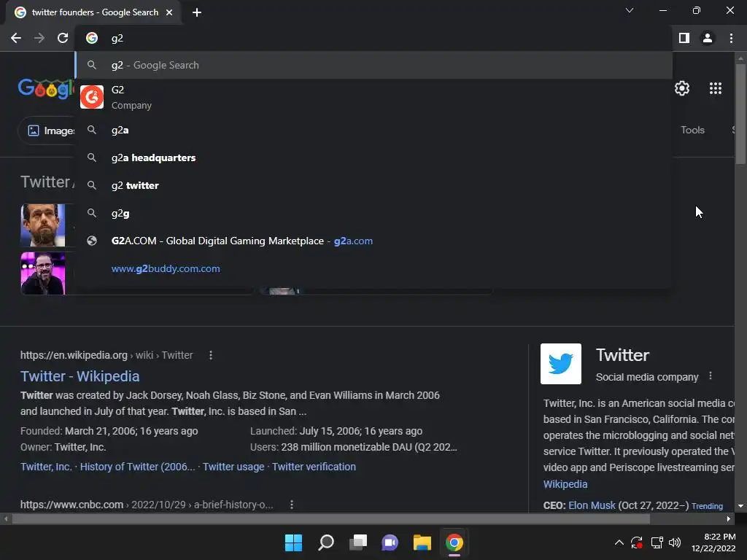
Task: Open a new browser tab
Action: [x=197, y=12]
